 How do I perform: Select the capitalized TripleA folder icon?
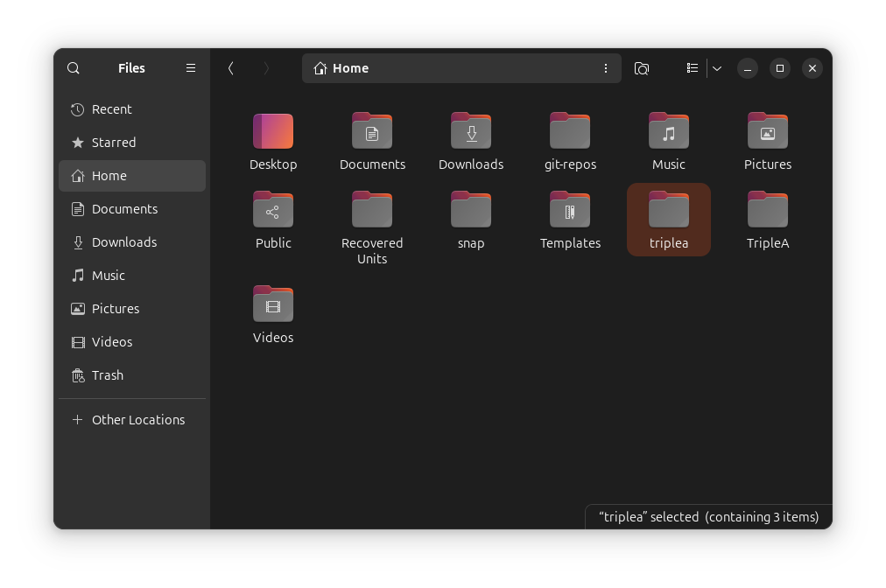(x=767, y=209)
